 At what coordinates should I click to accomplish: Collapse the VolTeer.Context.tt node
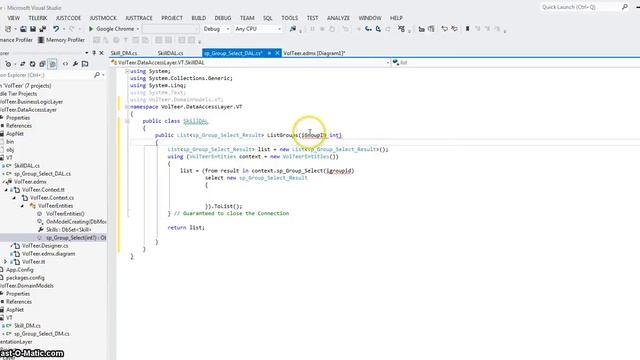[x=6, y=190]
